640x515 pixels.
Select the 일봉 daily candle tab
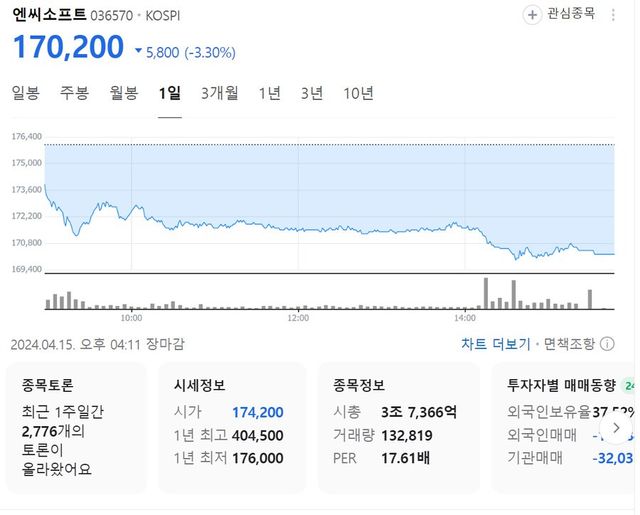tap(25, 93)
